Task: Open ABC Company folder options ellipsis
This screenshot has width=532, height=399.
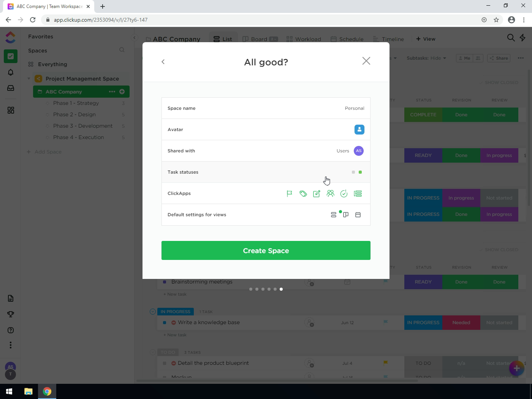Action: [x=112, y=92]
